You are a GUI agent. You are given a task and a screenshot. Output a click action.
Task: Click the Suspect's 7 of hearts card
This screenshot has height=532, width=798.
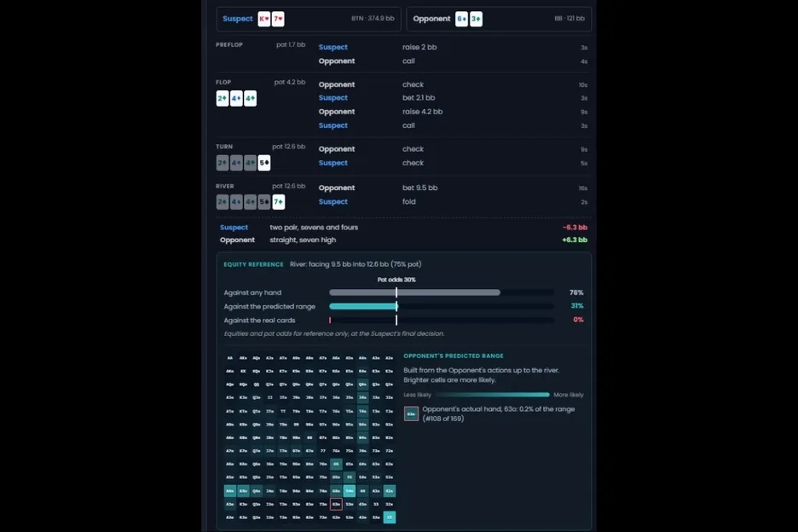point(278,19)
